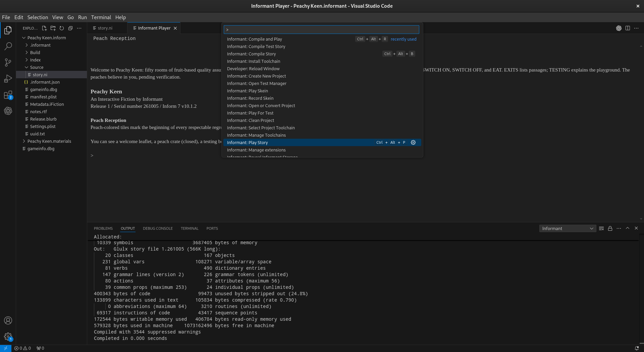Configure keybinding gear for Play Story

click(413, 142)
